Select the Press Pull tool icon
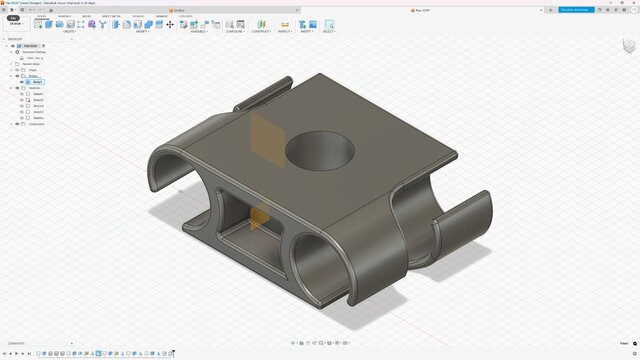Screen dimensions: 640x360 (116, 24)
